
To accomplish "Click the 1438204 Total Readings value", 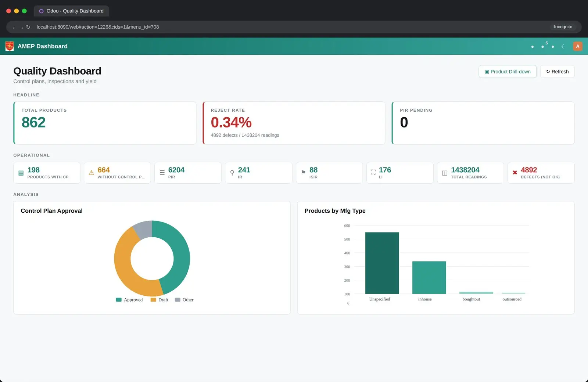I will 465,170.
